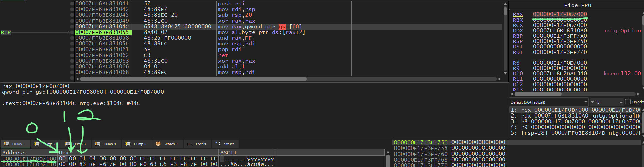Select call argument row '5: [rsp+28]'
The image size is (644, 167).
tap(575, 133)
